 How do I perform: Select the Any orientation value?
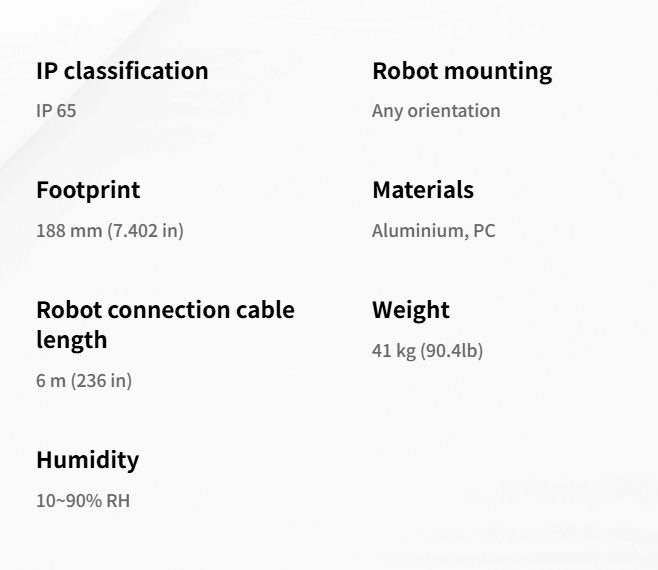click(x=436, y=110)
